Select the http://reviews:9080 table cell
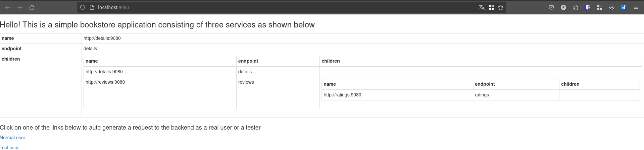644x150 pixels. click(160, 93)
